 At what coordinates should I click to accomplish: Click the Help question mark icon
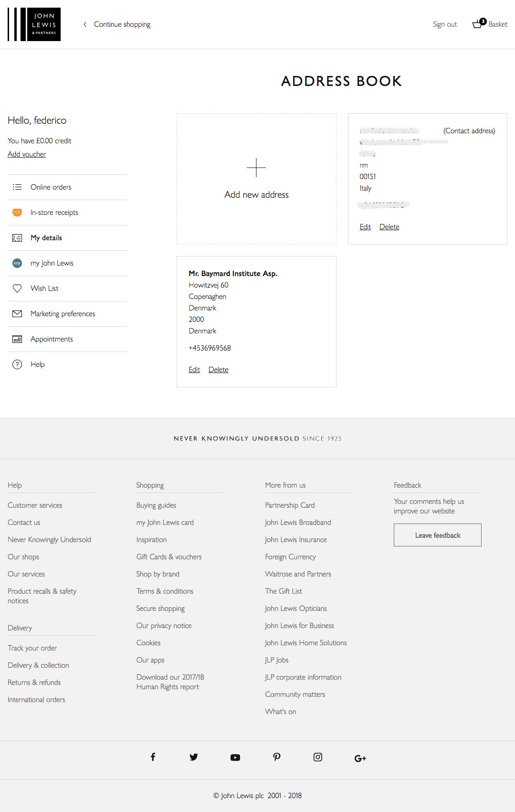(17, 364)
